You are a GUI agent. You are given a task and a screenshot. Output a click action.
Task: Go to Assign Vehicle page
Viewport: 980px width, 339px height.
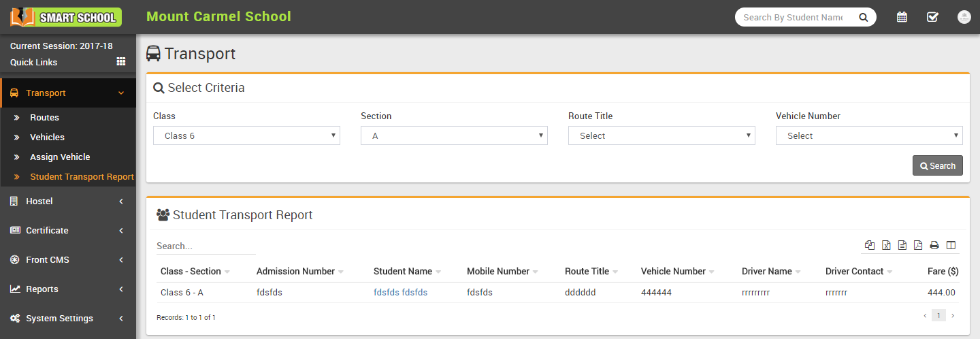[60, 157]
